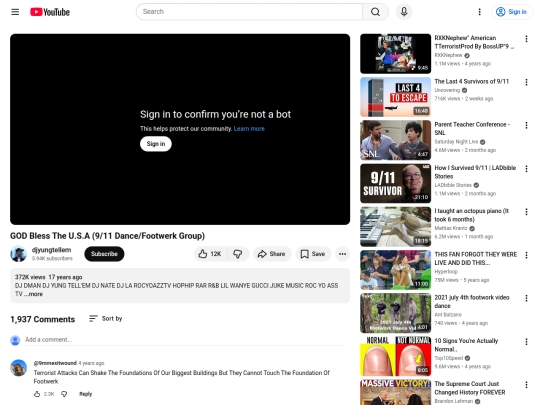Open the settings three-dot menu in header

point(479,12)
